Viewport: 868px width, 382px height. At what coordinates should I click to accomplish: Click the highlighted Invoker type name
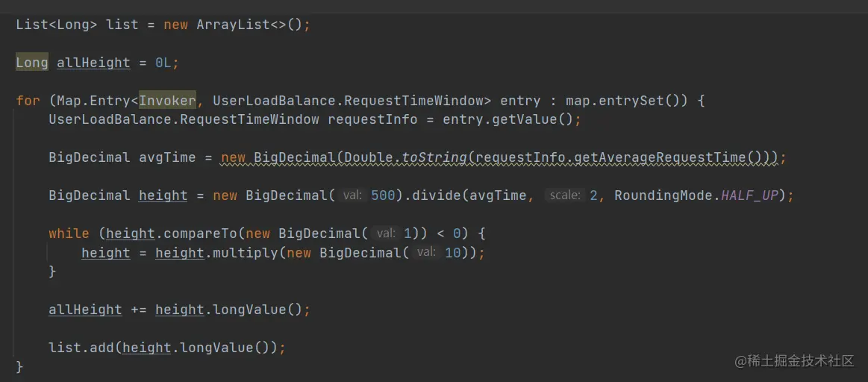pyautogui.click(x=168, y=101)
